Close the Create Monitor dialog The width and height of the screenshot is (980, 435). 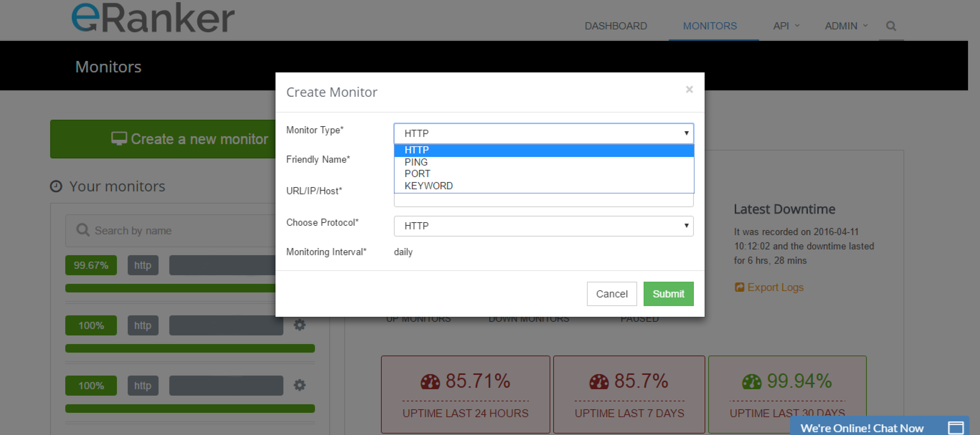(689, 89)
